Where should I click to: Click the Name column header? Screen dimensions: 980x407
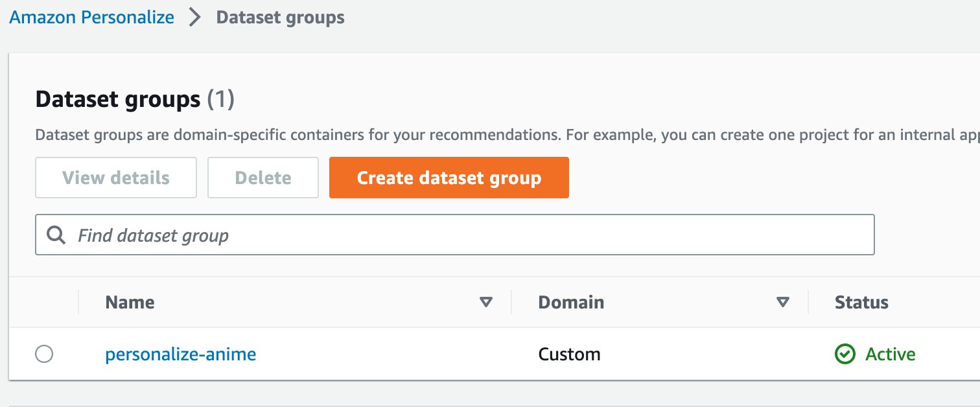click(x=130, y=302)
